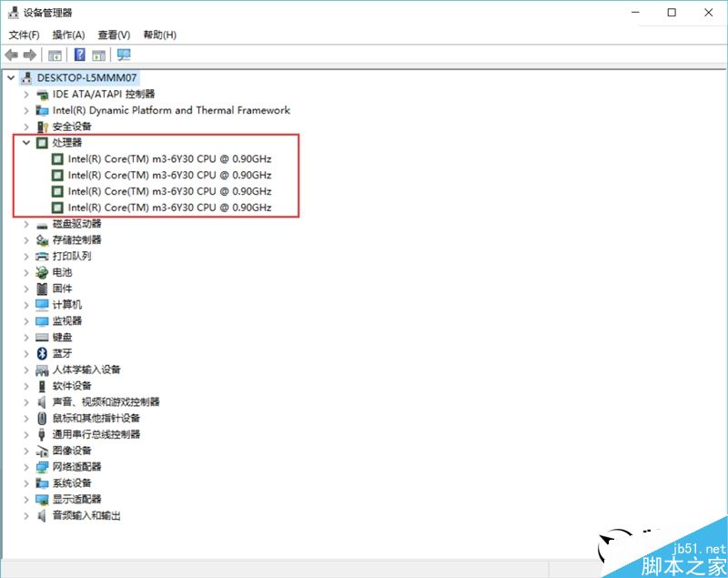The image size is (728, 578).
Task: Expand the 存储控制器 category
Action: pos(26,240)
